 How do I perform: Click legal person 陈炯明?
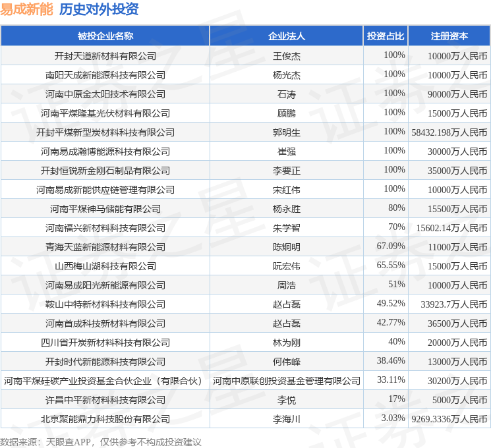pos(287,247)
